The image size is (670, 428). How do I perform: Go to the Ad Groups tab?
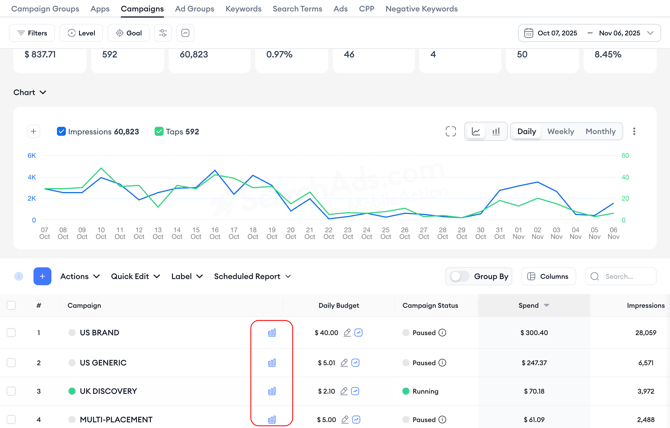[194, 9]
